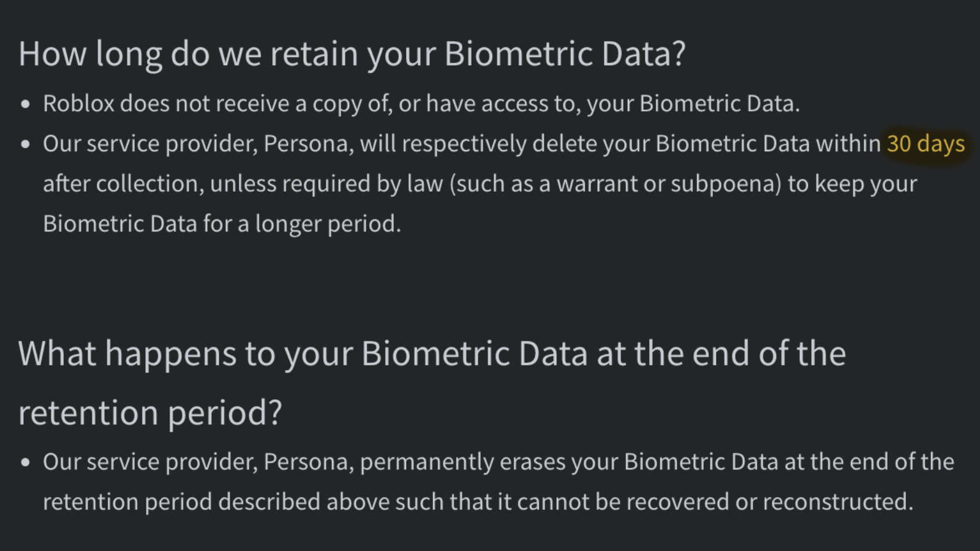
Task: Click "Persona" in the "will respectively delete" sentence
Action: [x=308, y=144]
